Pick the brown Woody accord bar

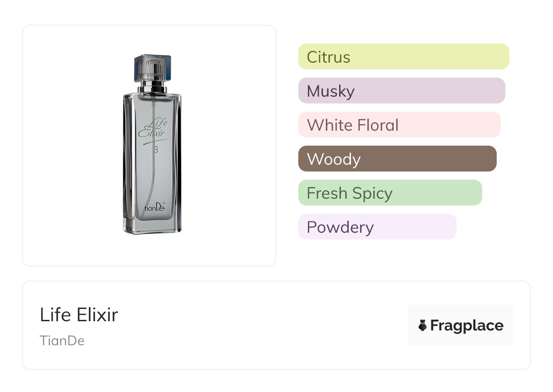tap(397, 159)
